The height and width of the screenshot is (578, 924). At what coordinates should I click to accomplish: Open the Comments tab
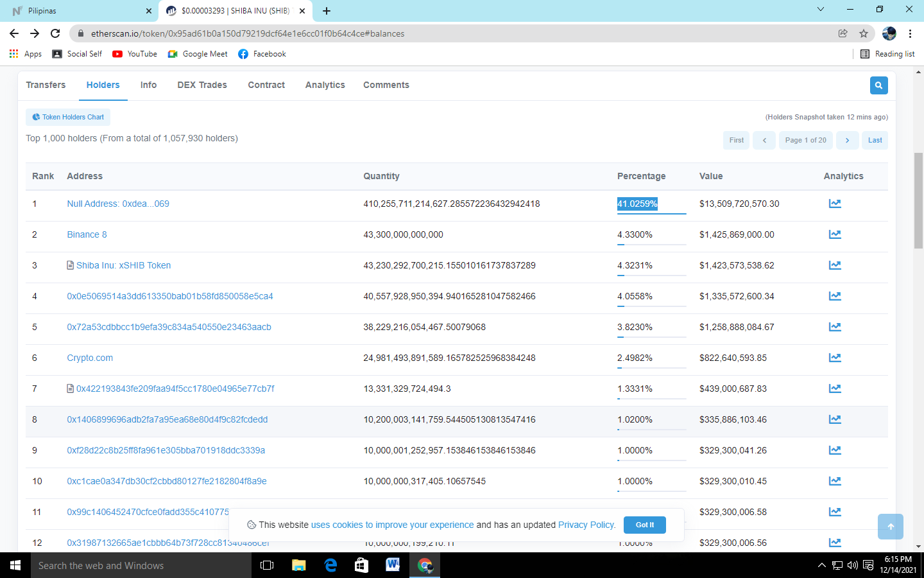[x=386, y=85]
